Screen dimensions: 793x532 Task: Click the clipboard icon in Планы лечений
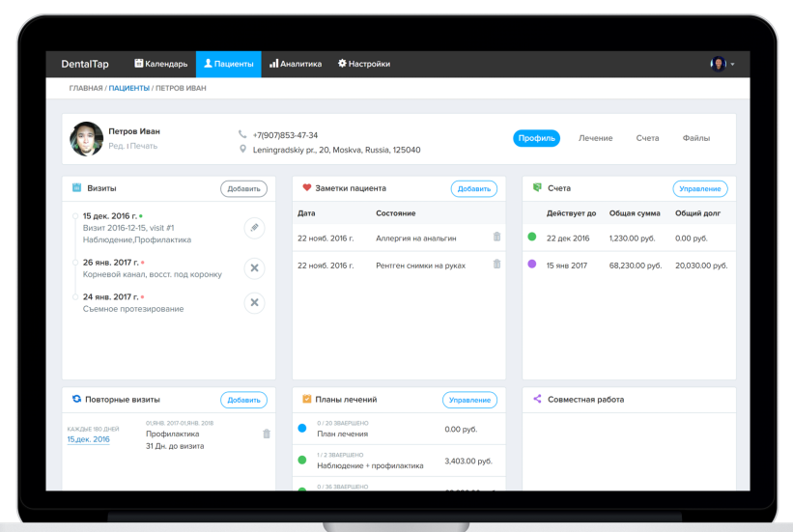(x=306, y=399)
